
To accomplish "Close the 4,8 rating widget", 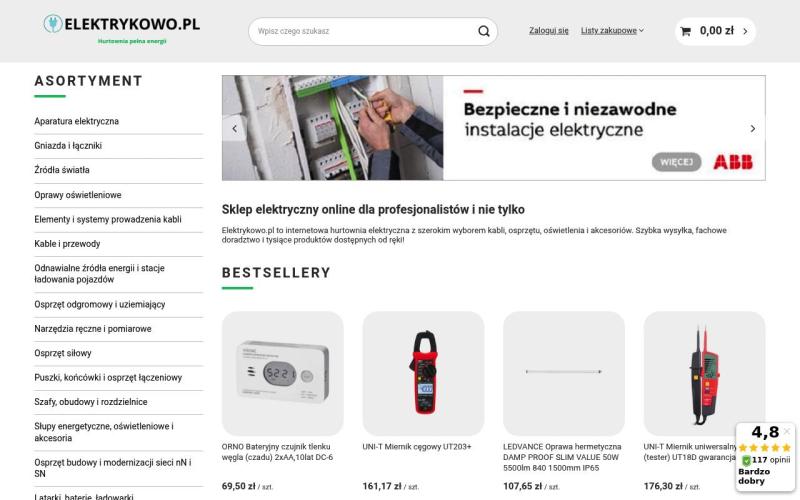I will tap(787, 431).
